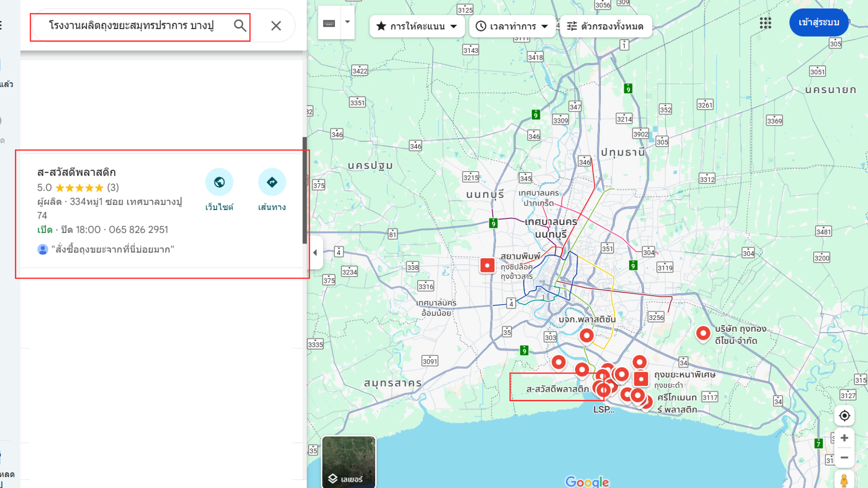Screen dimensions: 868x488
Task: Expand keyboard input options dropdown arrow
Action: click(x=348, y=22)
